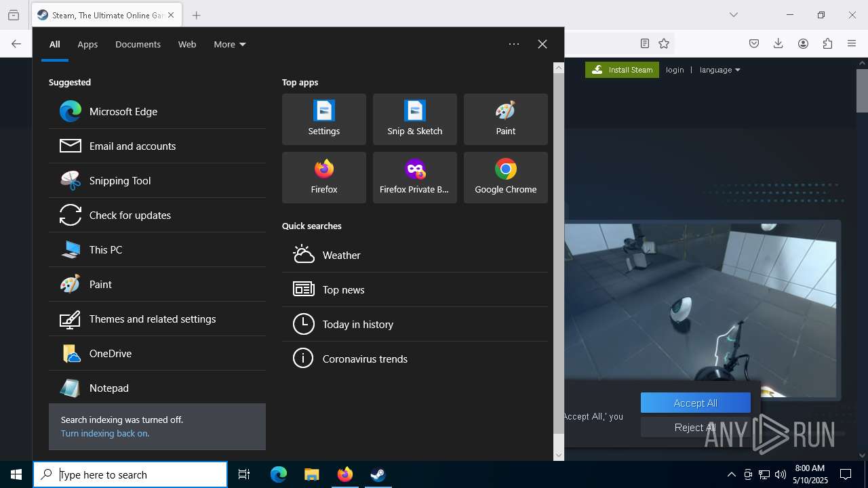Run Today in history quick search
Image resolution: width=868 pixels, height=488 pixels.
(415, 324)
